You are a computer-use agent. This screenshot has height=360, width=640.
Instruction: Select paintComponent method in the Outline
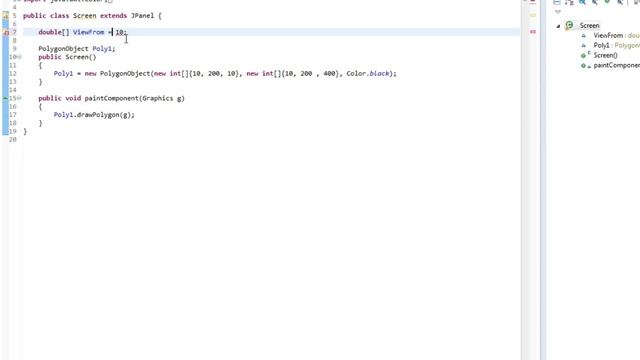pyautogui.click(x=616, y=65)
